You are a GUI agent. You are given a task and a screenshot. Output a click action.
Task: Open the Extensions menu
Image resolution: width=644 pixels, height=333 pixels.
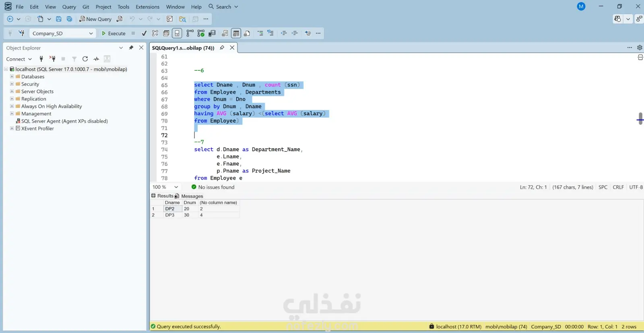pos(148,7)
